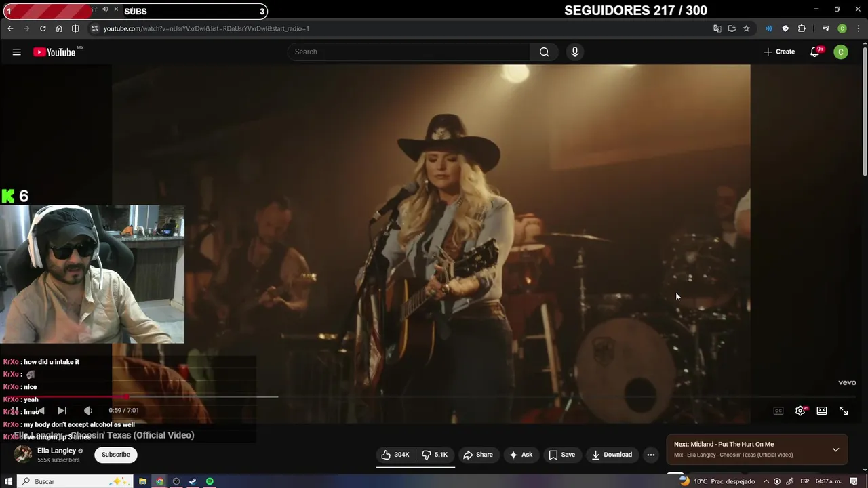Expand the Next: Midland playlist panel

tap(835, 449)
